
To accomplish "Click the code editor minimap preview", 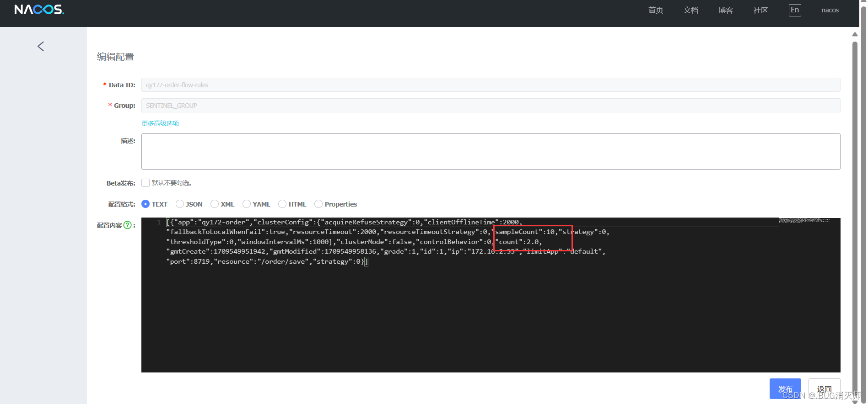I will coord(804,220).
